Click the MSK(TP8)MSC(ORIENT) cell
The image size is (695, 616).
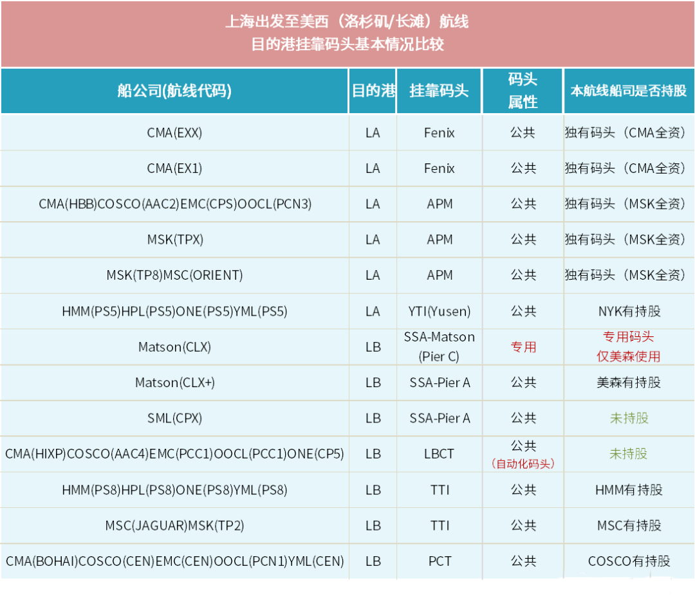[174, 275]
